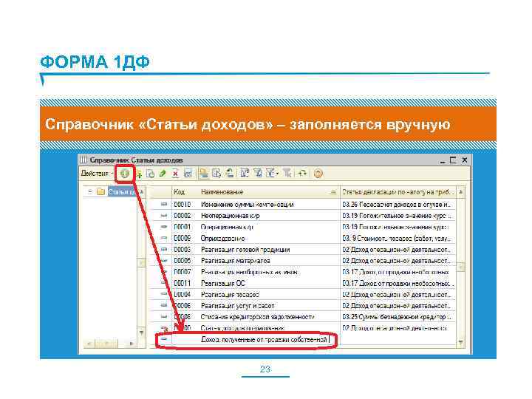Click the table's scroll up arrow at right
This screenshot has height=399, width=532.
(x=461, y=192)
